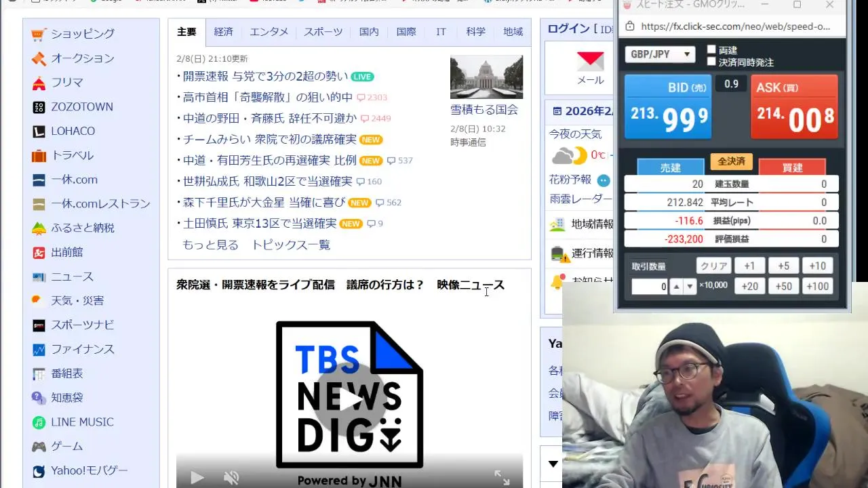The width and height of the screenshot is (868, 488).
Task: Switch to the スポーツ news tab
Action: point(323,32)
